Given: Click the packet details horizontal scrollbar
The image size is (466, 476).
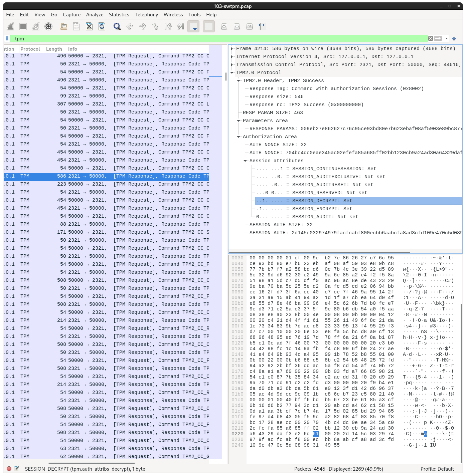Looking at the screenshot, I should pos(319,252).
